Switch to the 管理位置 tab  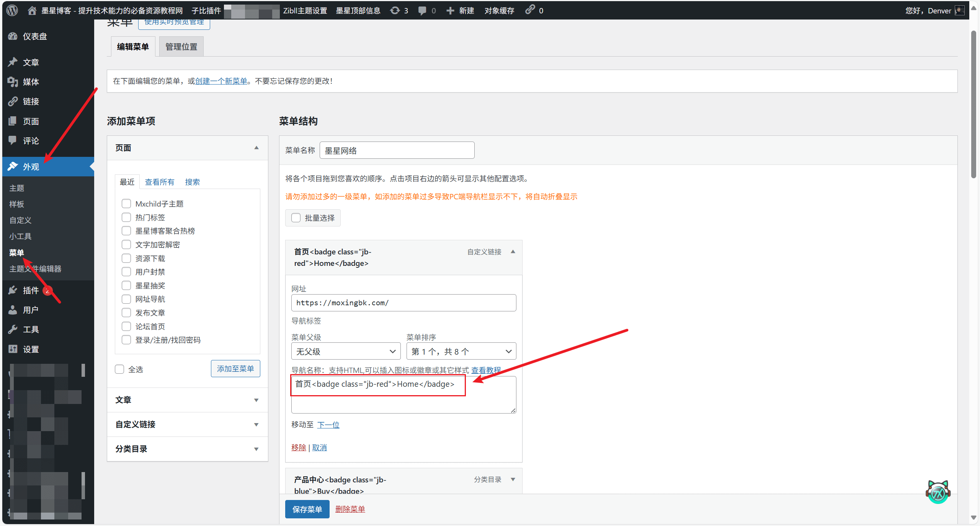[181, 46]
